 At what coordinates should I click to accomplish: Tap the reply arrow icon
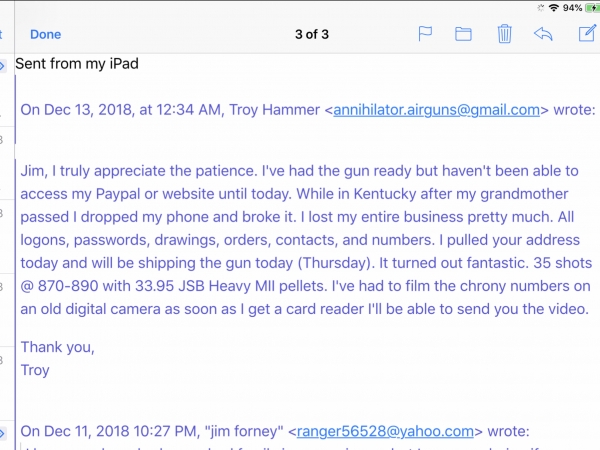543,34
